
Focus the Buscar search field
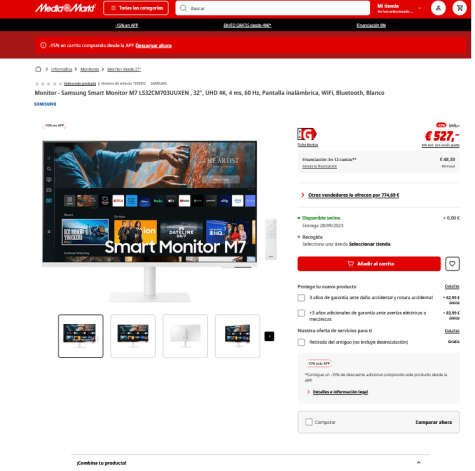[x=273, y=8]
